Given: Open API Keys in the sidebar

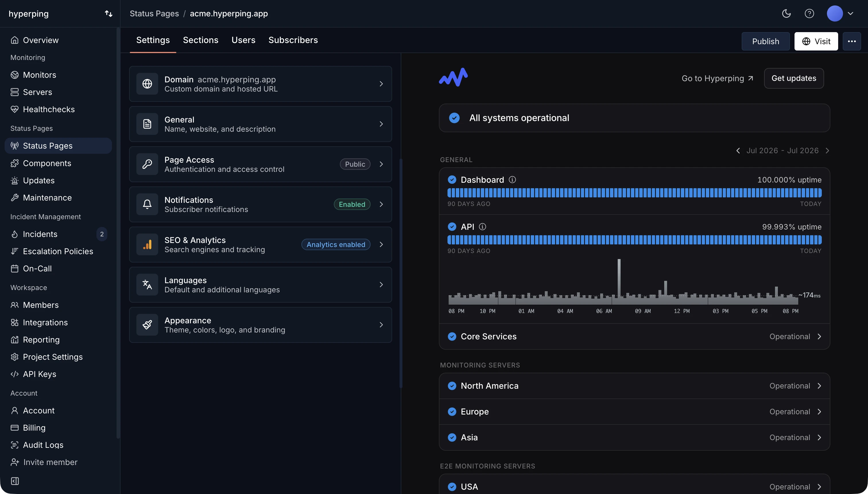Looking at the screenshot, I should (x=58, y=374).
